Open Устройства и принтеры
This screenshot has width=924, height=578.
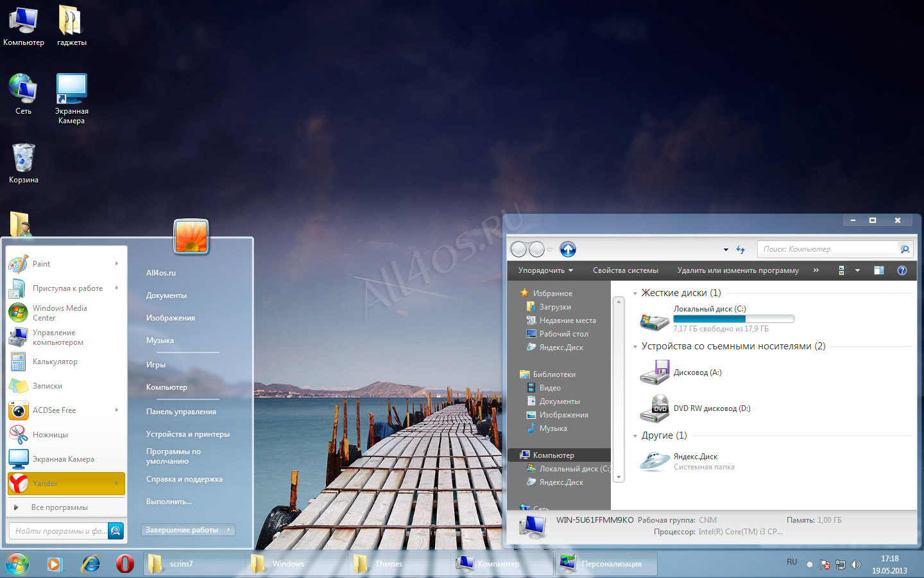187,434
